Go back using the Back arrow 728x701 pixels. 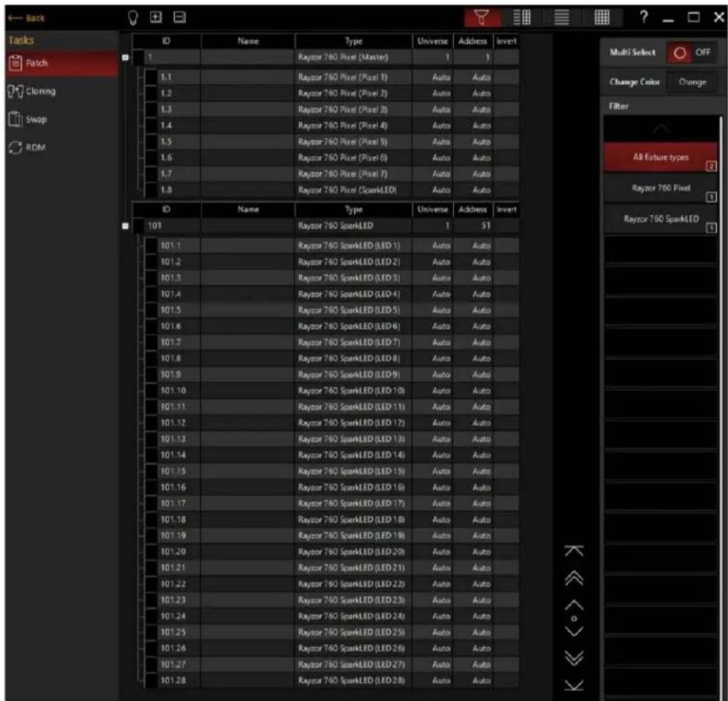coord(26,18)
